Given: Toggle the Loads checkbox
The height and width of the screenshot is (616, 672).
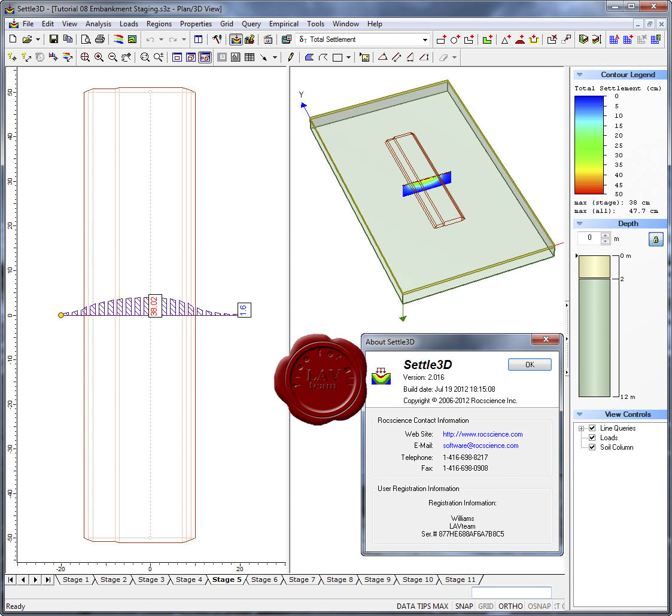Looking at the screenshot, I should pos(592,437).
